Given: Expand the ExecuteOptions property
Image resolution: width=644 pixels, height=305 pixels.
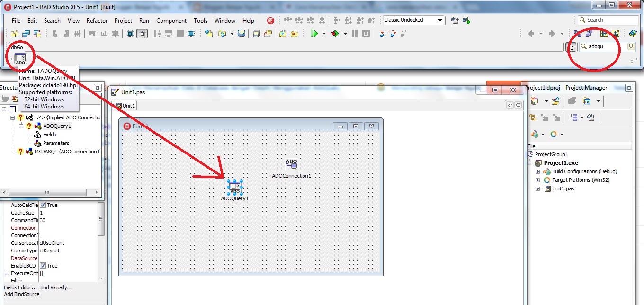Looking at the screenshot, I should point(7,273).
